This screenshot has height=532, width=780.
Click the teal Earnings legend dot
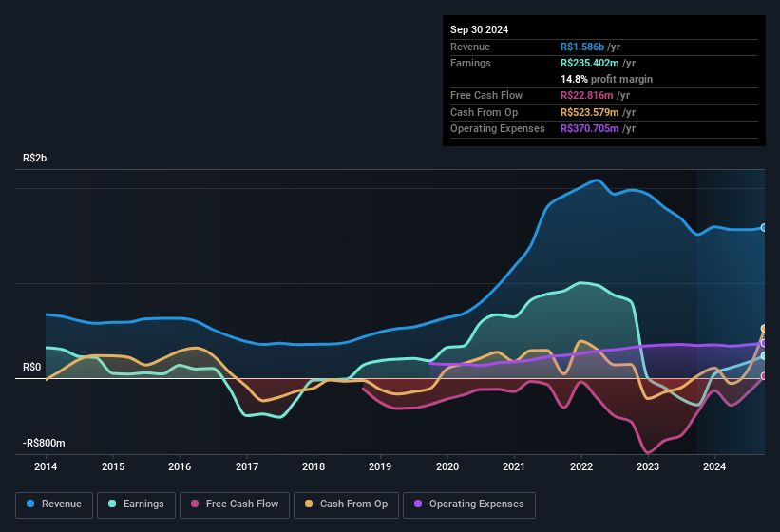pos(113,503)
